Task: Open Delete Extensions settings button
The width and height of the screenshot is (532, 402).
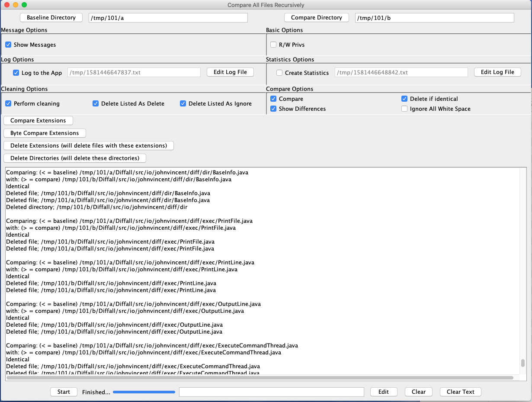Action: 89,146
